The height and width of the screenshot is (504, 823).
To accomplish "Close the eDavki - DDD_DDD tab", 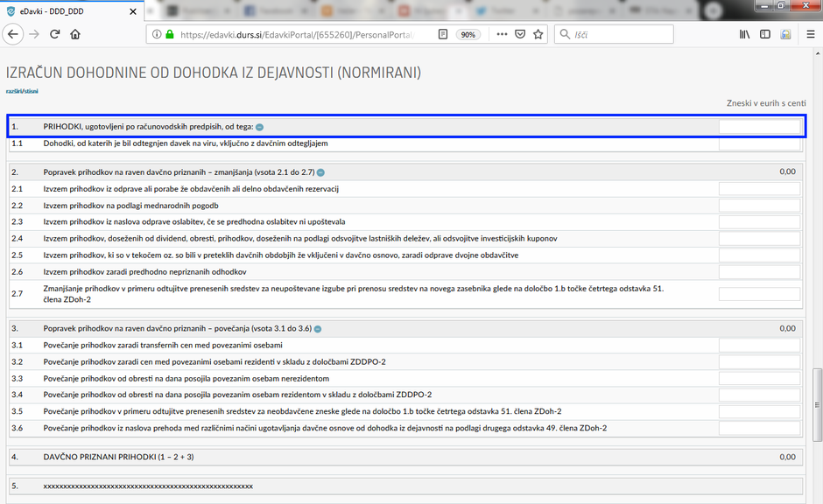I will (x=133, y=10).
